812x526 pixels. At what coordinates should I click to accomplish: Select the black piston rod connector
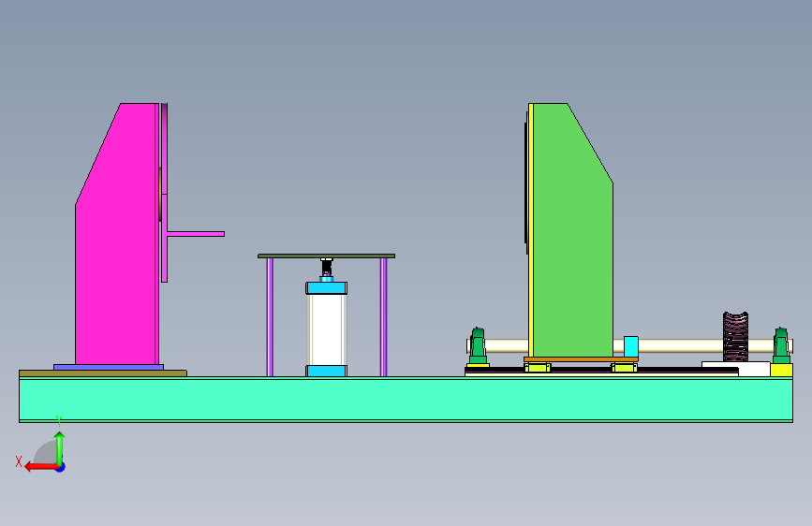(326, 268)
